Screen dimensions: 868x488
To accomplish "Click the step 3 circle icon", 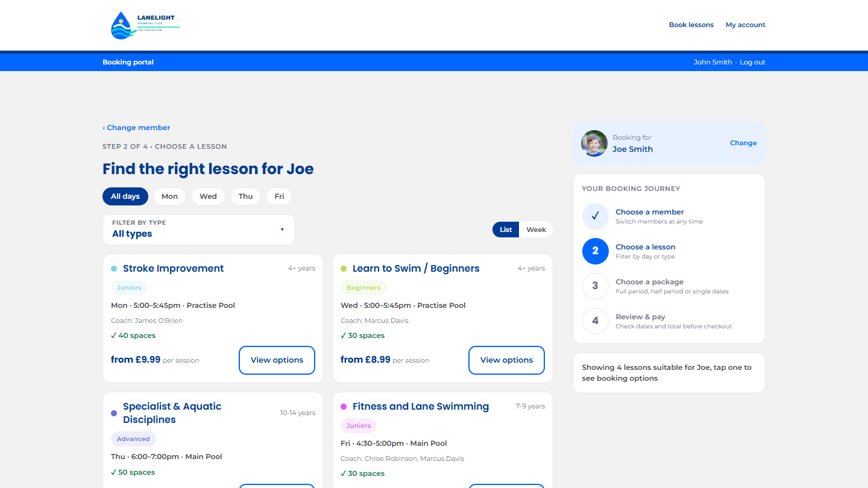I will [596, 286].
